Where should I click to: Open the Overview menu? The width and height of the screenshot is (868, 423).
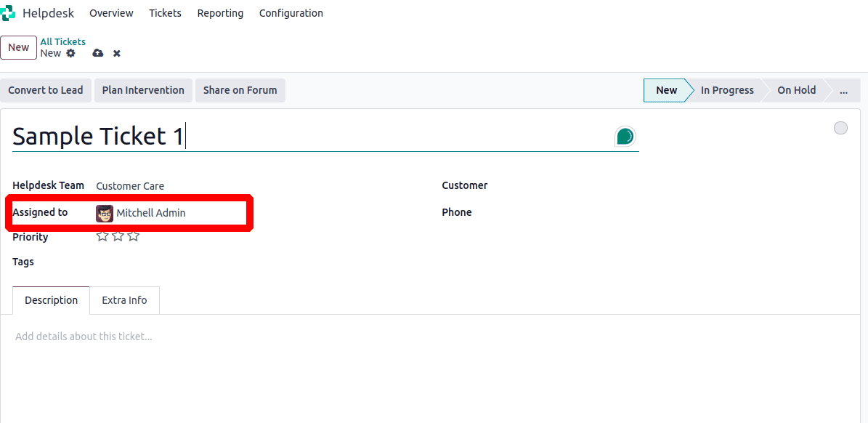111,13
